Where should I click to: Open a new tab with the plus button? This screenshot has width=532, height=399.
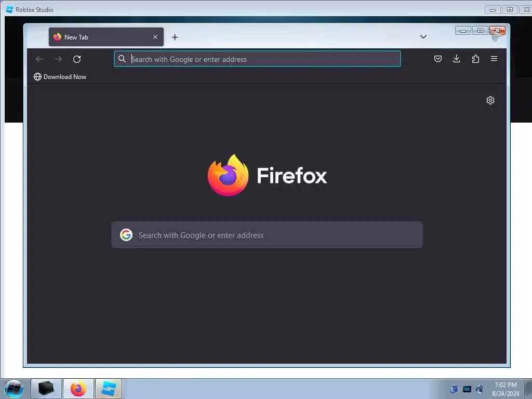click(175, 37)
